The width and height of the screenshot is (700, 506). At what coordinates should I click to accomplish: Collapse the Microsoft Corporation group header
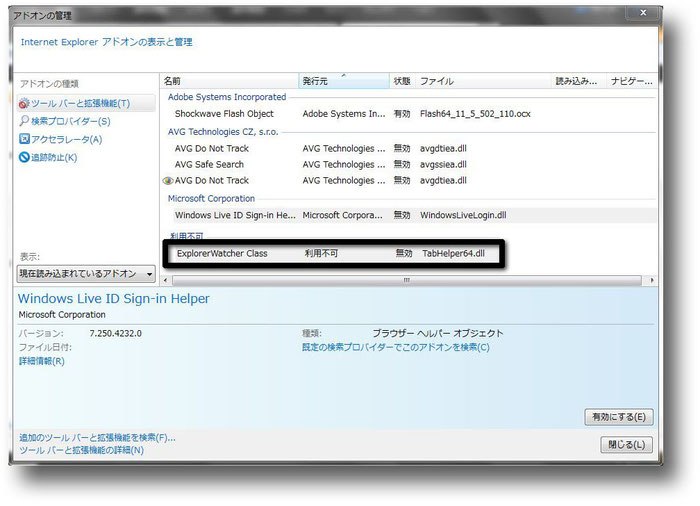211,199
